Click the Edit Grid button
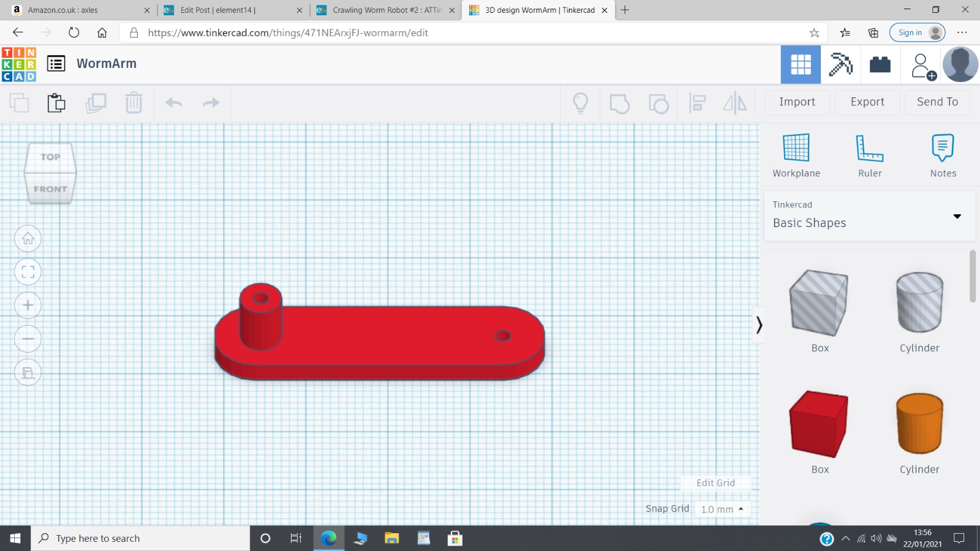Image resolution: width=980 pixels, height=551 pixels. pos(715,483)
